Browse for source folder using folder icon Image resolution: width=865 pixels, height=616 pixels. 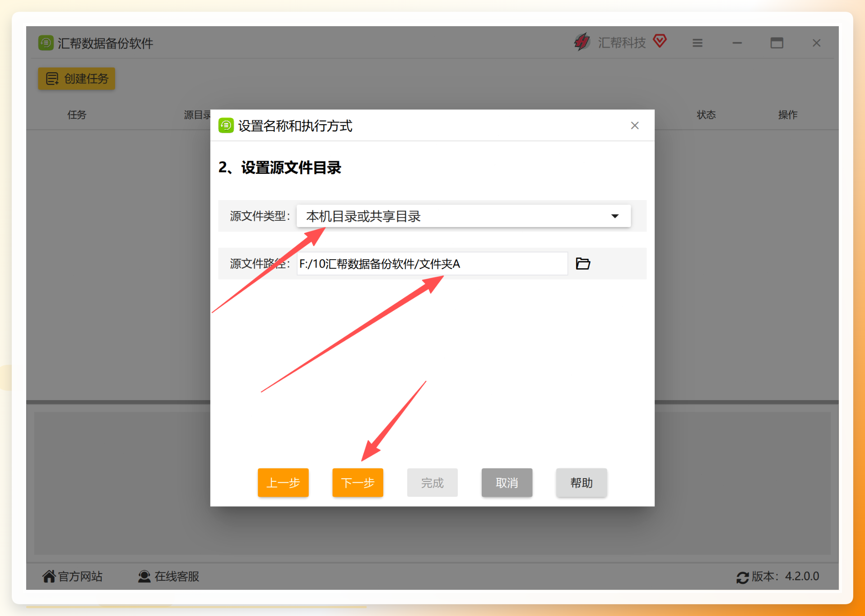pos(583,263)
